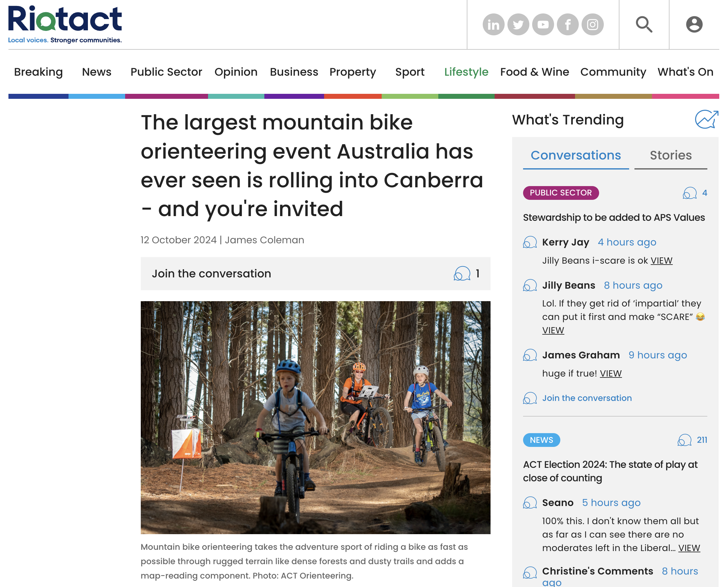The width and height of the screenshot is (728, 587).
Task: View James Graham's comment link
Action: point(611,373)
